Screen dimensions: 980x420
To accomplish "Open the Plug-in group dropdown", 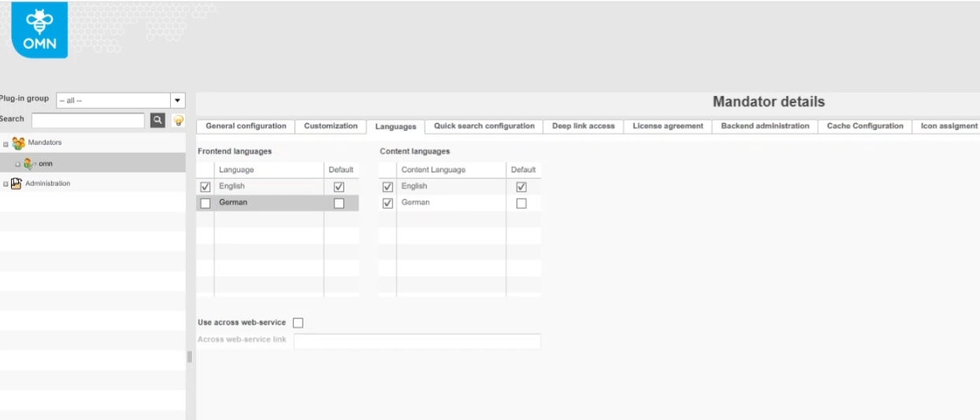I will click(177, 100).
